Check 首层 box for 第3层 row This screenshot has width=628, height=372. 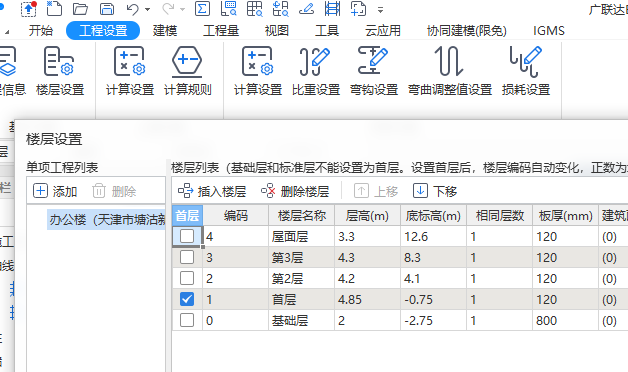point(187,257)
